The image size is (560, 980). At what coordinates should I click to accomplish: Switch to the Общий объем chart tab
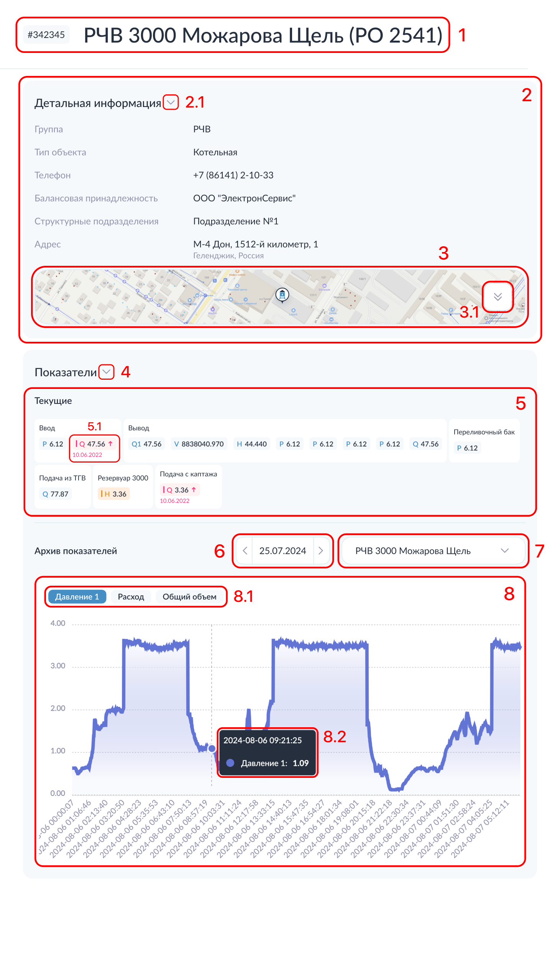[189, 596]
